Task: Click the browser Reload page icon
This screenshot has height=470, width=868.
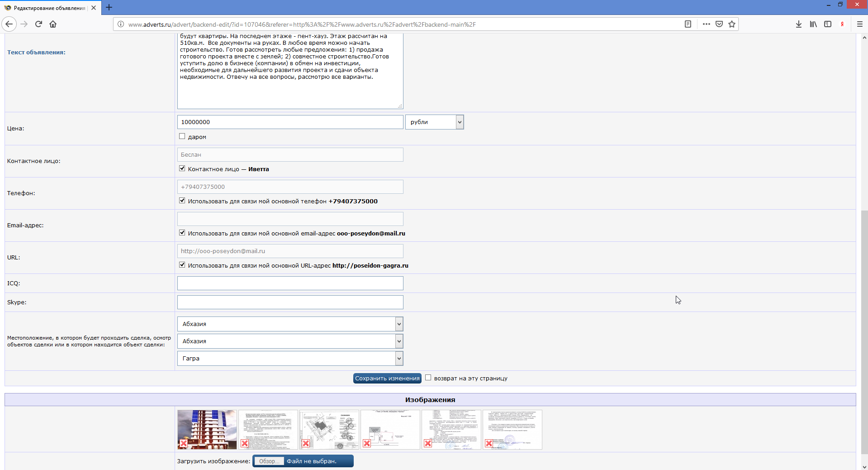Action: tap(38, 24)
